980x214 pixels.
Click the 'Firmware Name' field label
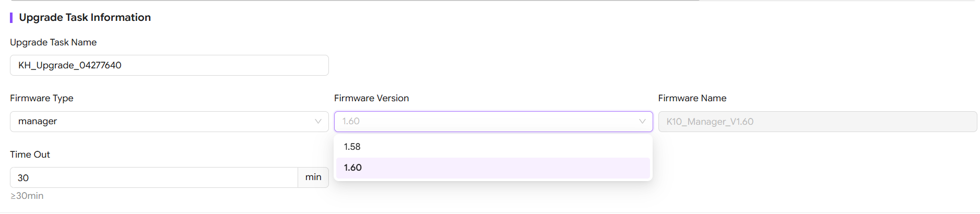coord(692,98)
